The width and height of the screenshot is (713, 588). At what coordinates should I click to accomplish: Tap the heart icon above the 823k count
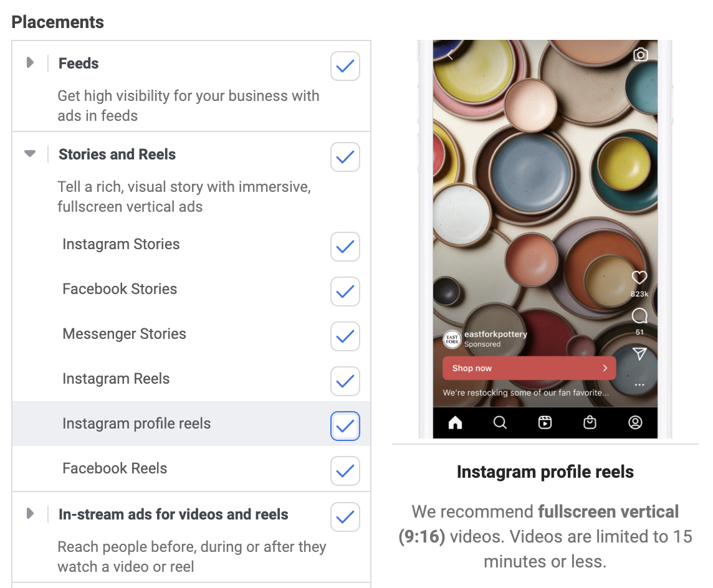640,278
